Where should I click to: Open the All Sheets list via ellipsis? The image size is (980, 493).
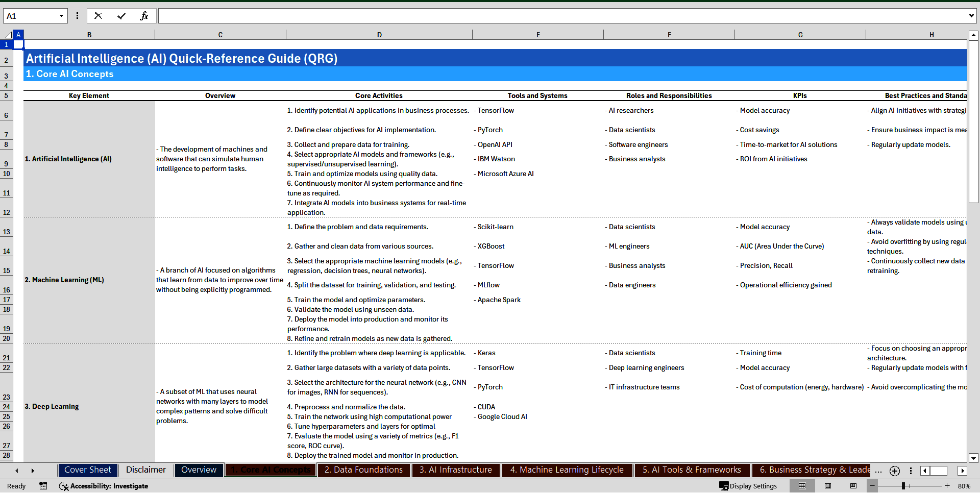(x=878, y=472)
